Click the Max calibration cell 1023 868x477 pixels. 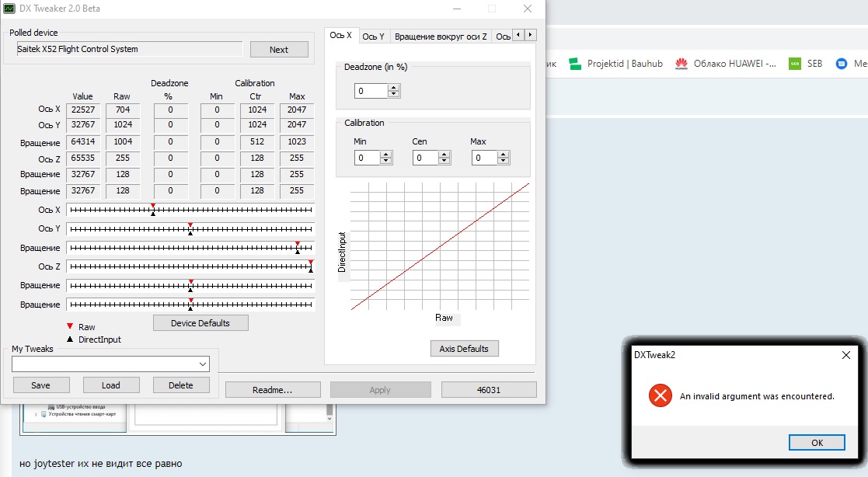(x=297, y=141)
